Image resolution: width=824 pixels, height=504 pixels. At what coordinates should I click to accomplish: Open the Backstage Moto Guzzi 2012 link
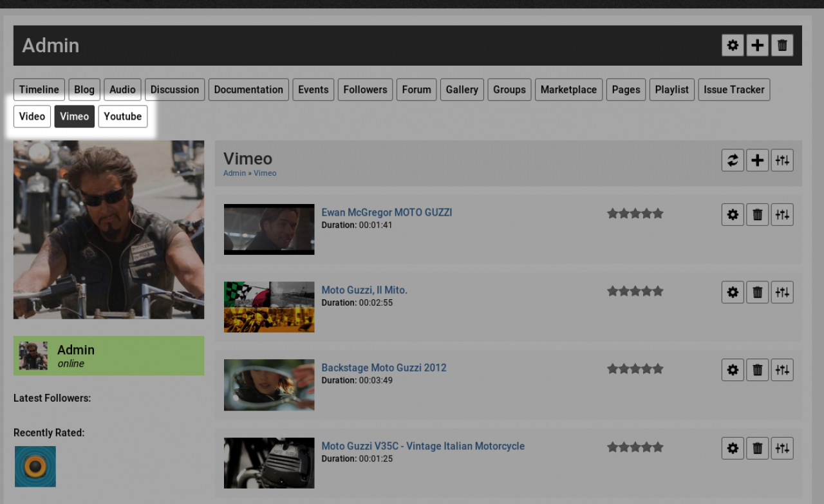384,368
